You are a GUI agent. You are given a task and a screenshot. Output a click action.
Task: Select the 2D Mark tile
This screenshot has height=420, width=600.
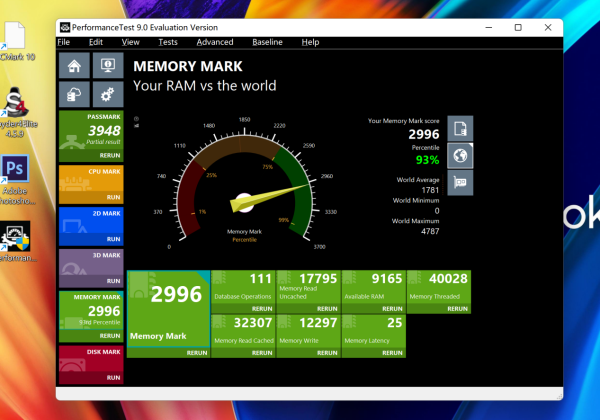91,221
